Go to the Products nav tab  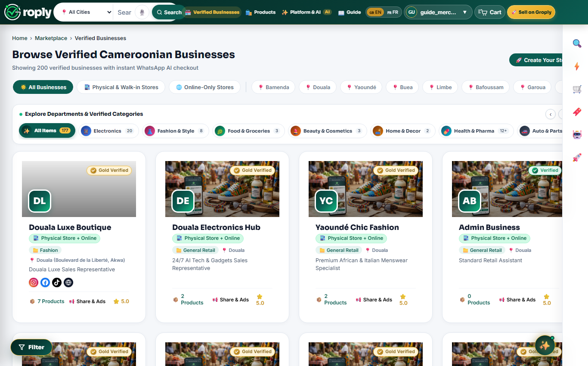point(260,12)
